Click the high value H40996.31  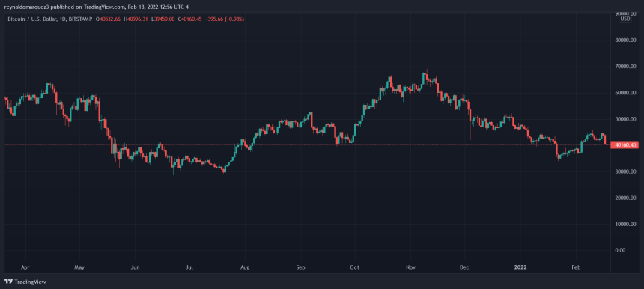137,19
